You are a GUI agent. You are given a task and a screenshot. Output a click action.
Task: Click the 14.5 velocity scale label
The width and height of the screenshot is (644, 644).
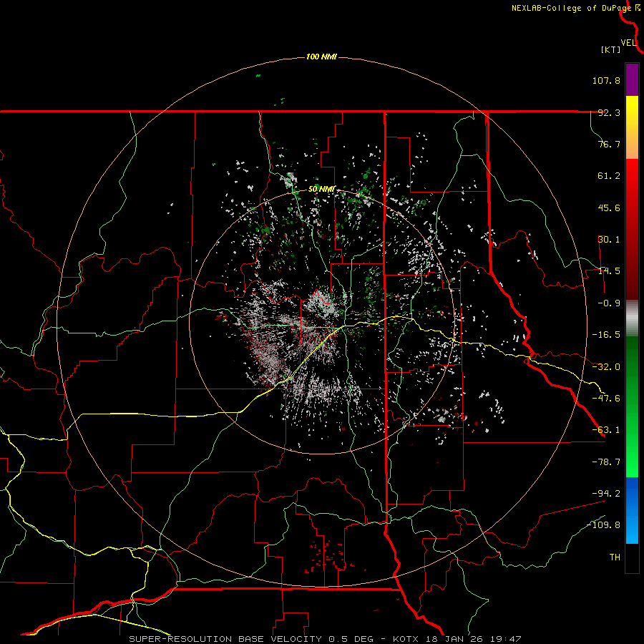(609, 271)
